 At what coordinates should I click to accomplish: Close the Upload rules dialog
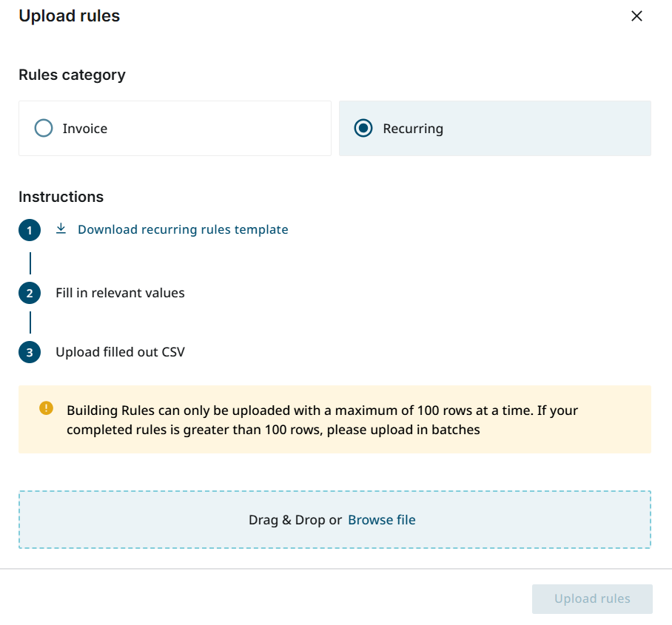tap(636, 16)
